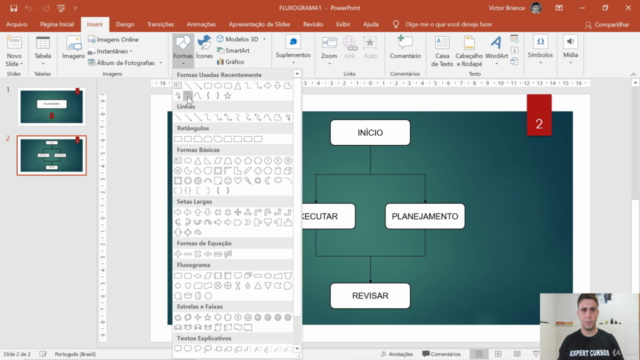The image size is (640, 360).
Task: Open Imagens Online
Action: (113, 40)
